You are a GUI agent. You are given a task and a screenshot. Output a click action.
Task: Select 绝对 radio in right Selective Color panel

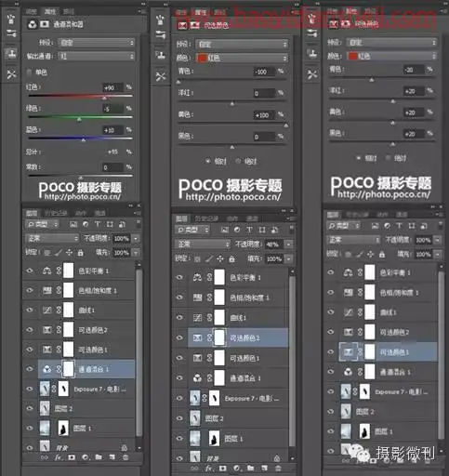coord(388,158)
